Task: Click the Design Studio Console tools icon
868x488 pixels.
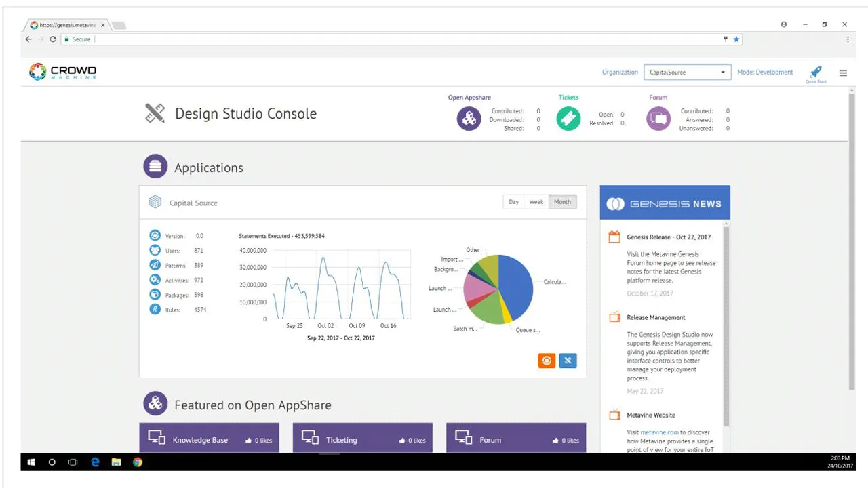Action: click(x=155, y=113)
